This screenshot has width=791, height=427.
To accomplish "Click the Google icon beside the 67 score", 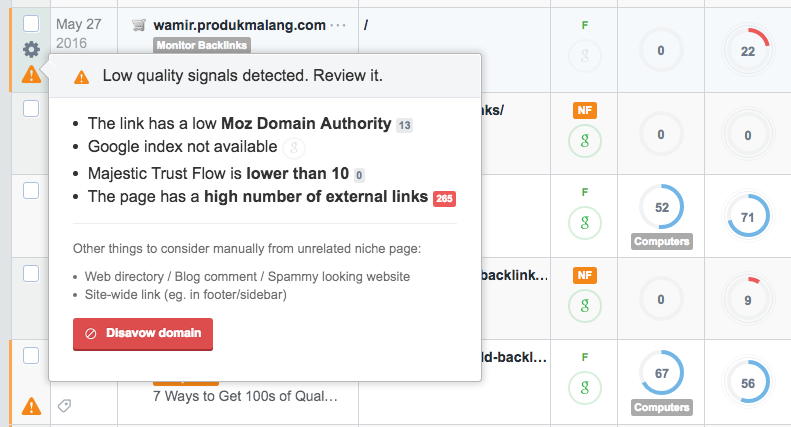I will (585, 387).
